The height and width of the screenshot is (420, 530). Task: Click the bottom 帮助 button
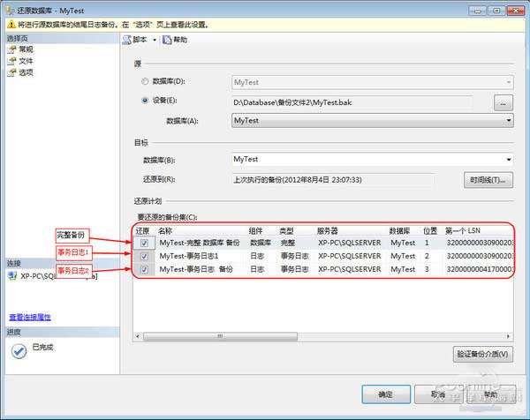(x=491, y=394)
